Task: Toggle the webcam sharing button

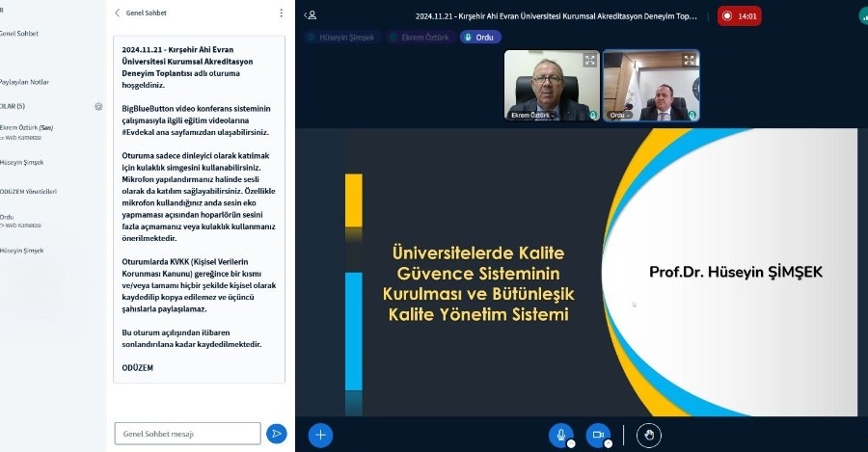Action: click(598, 435)
